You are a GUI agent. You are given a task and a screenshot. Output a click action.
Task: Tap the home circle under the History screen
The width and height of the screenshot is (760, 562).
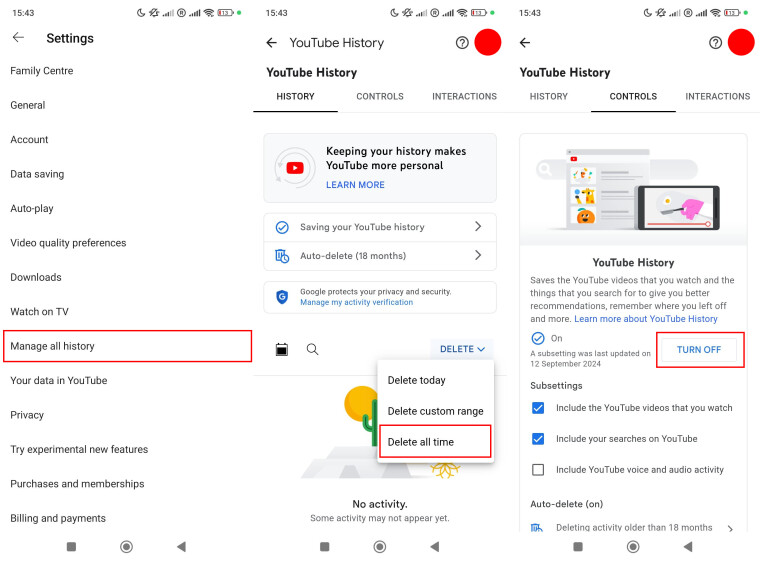point(380,547)
